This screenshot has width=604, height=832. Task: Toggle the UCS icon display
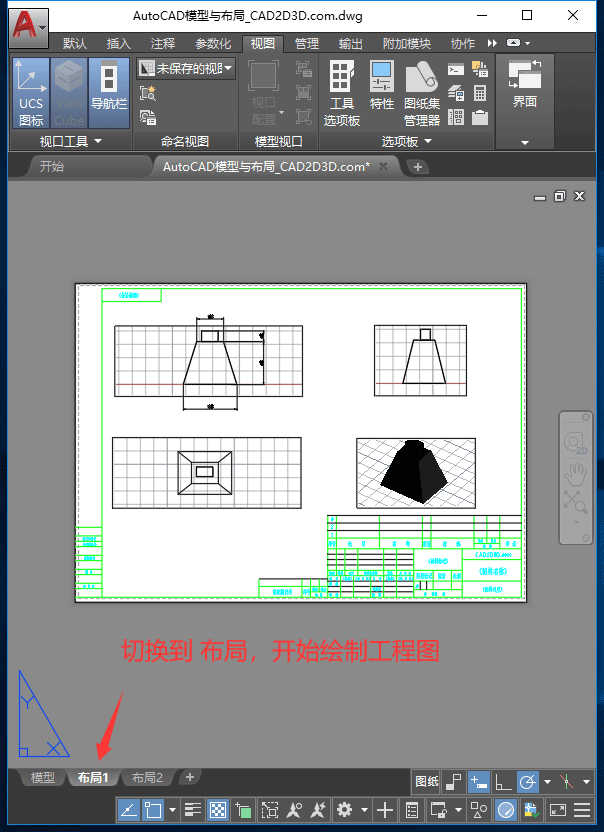click(31, 93)
